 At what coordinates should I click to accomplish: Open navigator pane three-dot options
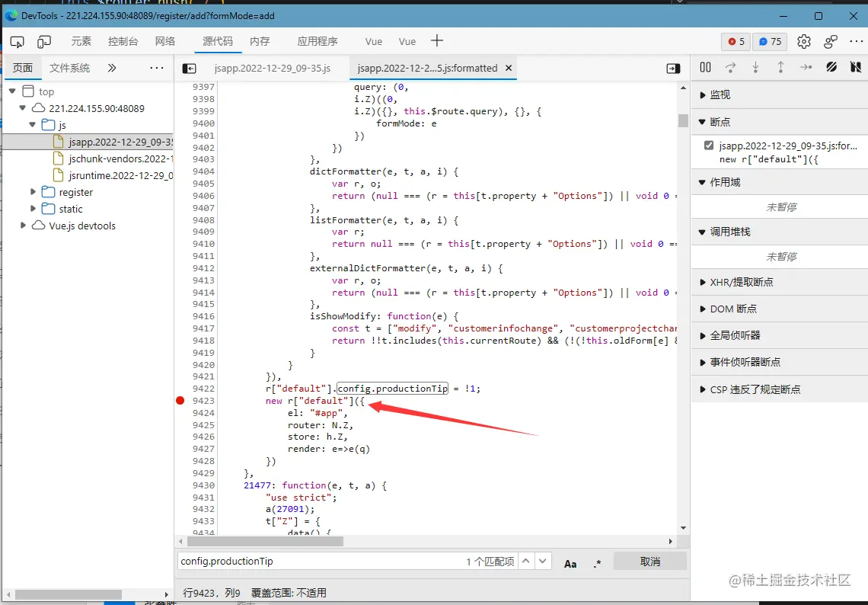[x=157, y=68]
